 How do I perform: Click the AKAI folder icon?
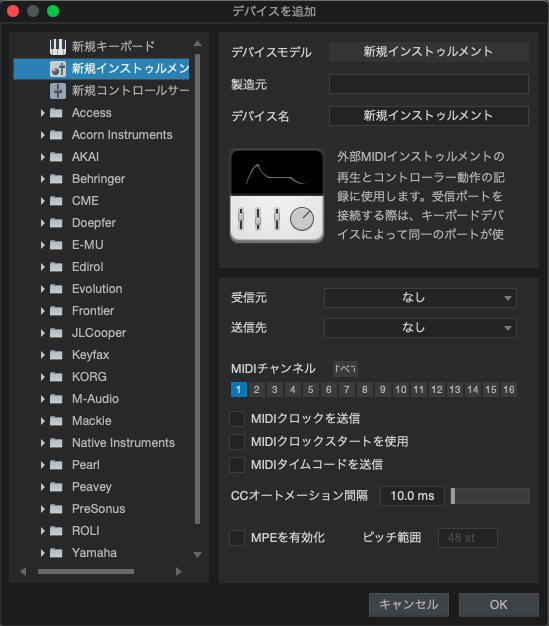56,157
